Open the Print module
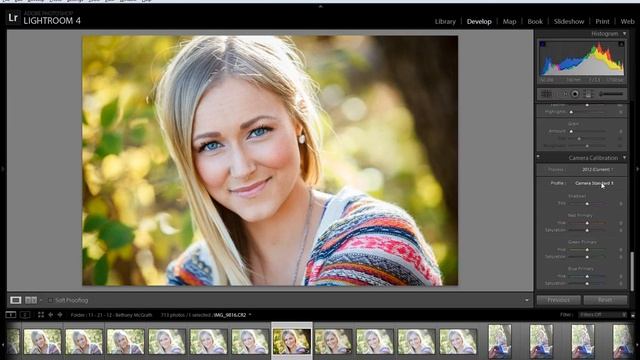 (x=602, y=21)
